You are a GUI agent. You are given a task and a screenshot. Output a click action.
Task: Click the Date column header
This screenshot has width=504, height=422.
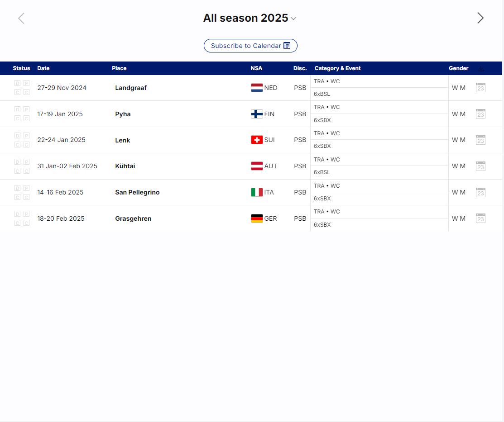point(43,68)
